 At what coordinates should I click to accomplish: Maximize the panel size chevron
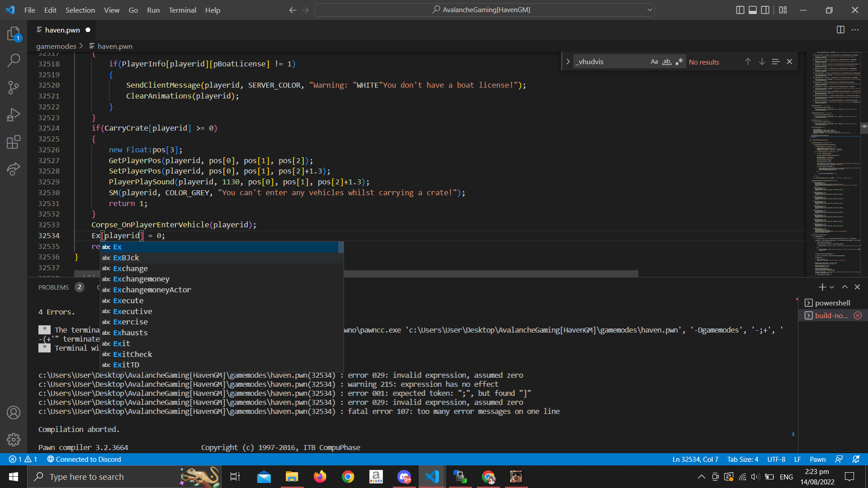point(844,287)
